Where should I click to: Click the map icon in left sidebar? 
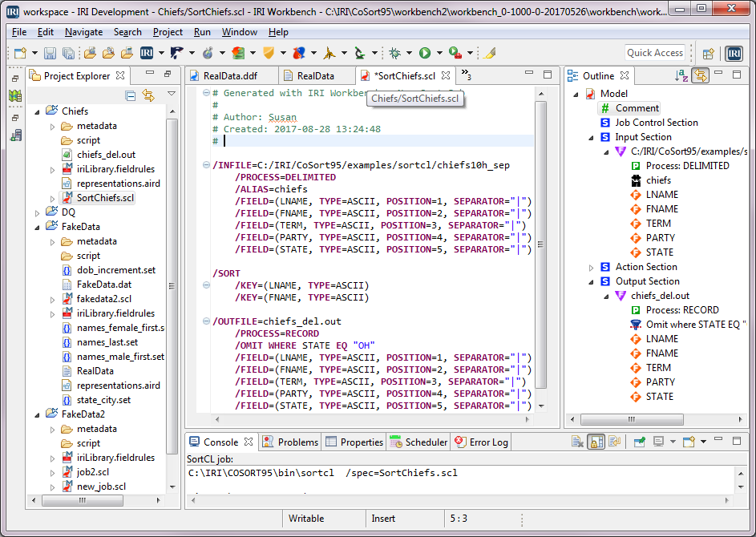coord(15,95)
